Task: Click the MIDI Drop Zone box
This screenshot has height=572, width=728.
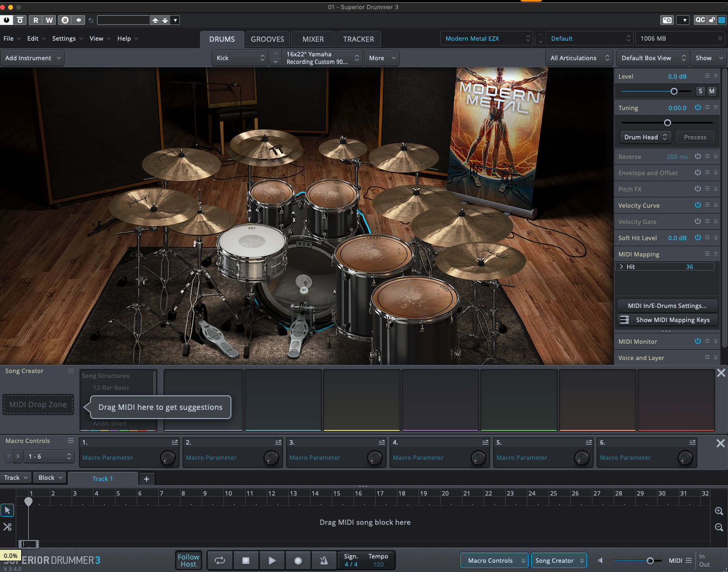Action: coord(38,404)
